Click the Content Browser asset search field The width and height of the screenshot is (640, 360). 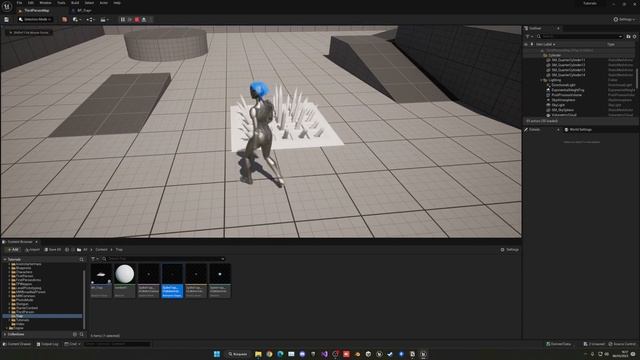(x=163, y=259)
